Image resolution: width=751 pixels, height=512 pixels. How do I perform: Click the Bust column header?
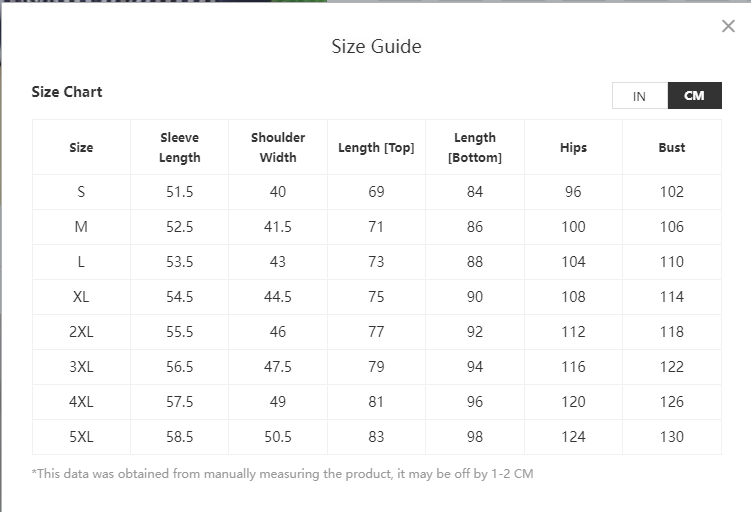672,148
